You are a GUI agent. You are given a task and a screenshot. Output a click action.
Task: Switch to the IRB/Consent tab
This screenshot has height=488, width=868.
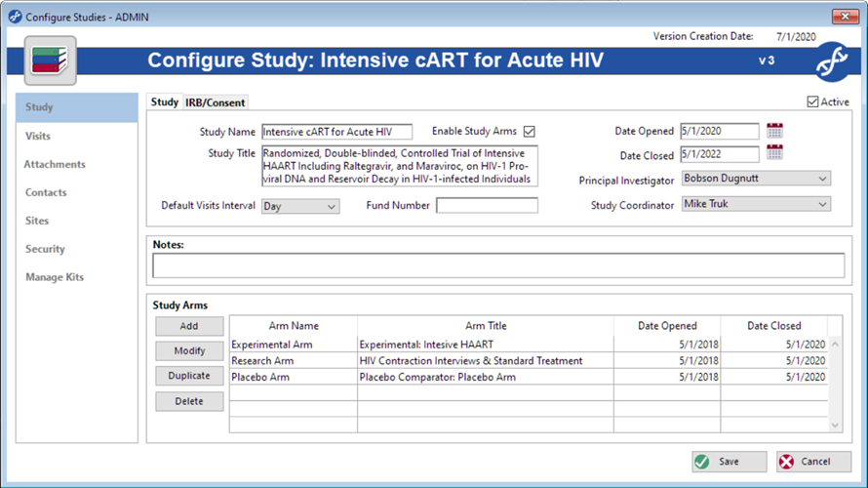click(x=216, y=102)
